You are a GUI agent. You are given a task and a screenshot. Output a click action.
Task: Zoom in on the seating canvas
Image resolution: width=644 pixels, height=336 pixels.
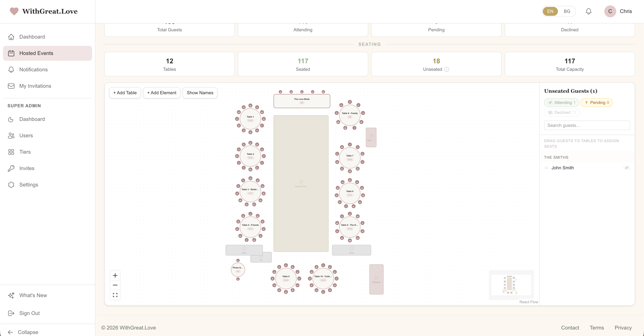[x=115, y=275]
